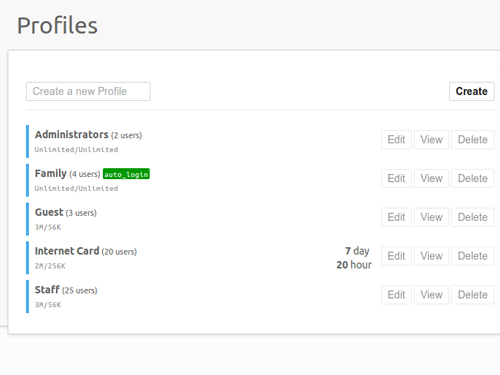Click the Create a new Profile field
The width and height of the screenshot is (500, 375).
(88, 91)
